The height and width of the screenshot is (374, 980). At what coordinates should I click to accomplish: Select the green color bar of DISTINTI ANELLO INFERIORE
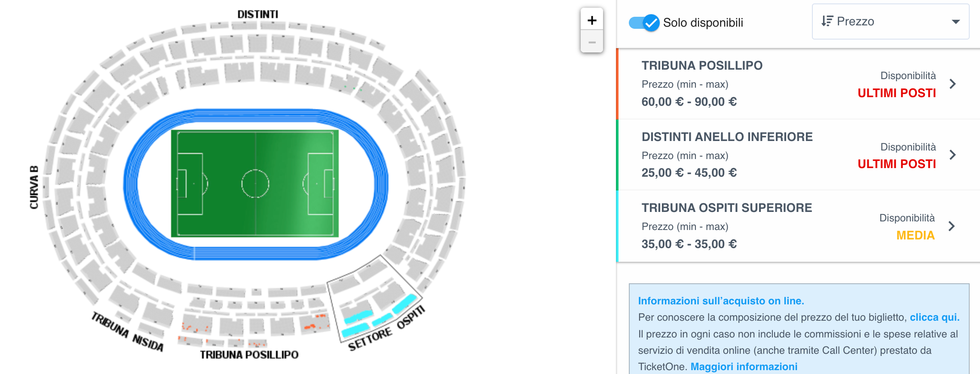(x=618, y=156)
